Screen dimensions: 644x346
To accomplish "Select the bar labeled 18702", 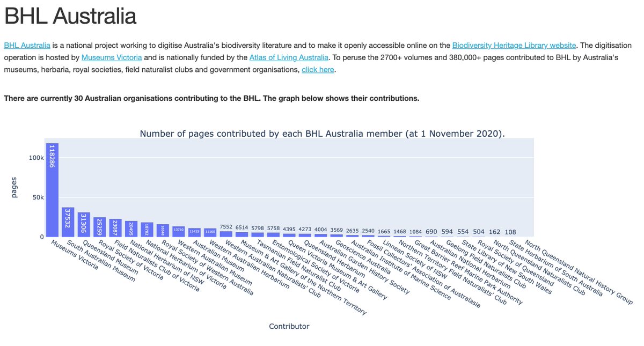I will 147,230.
